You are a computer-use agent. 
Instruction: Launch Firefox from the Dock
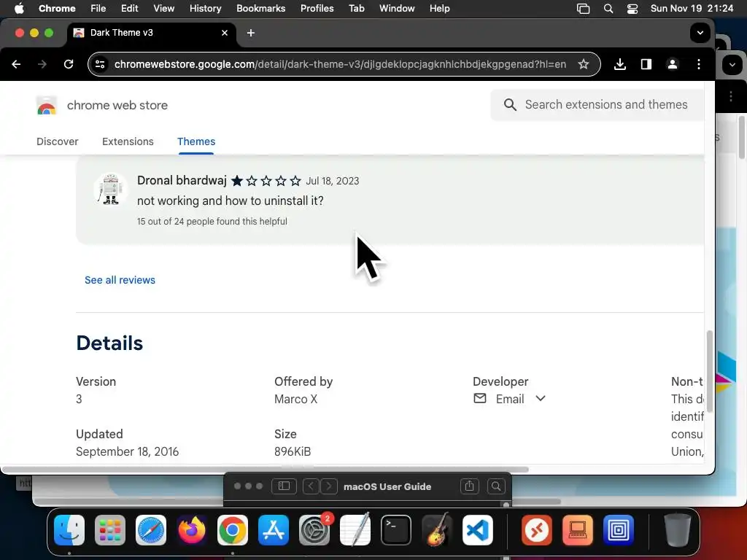192,530
